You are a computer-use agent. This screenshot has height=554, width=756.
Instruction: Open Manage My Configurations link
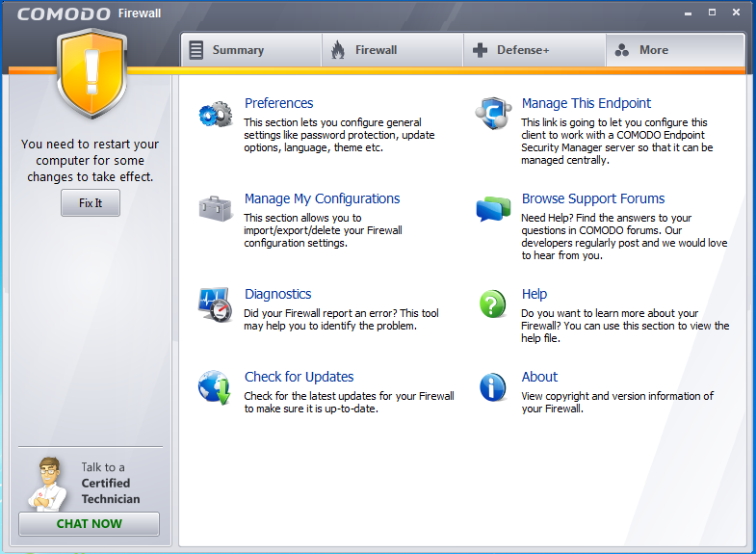322,198
